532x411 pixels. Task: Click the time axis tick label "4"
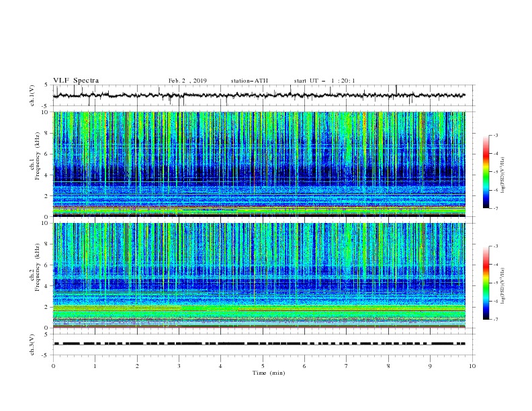pyautogui.click(x=220, y=366)
